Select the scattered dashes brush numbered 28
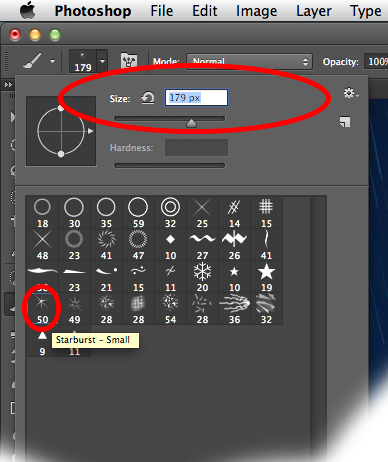Viewport: 388px width, 462px height. point(202,309)
